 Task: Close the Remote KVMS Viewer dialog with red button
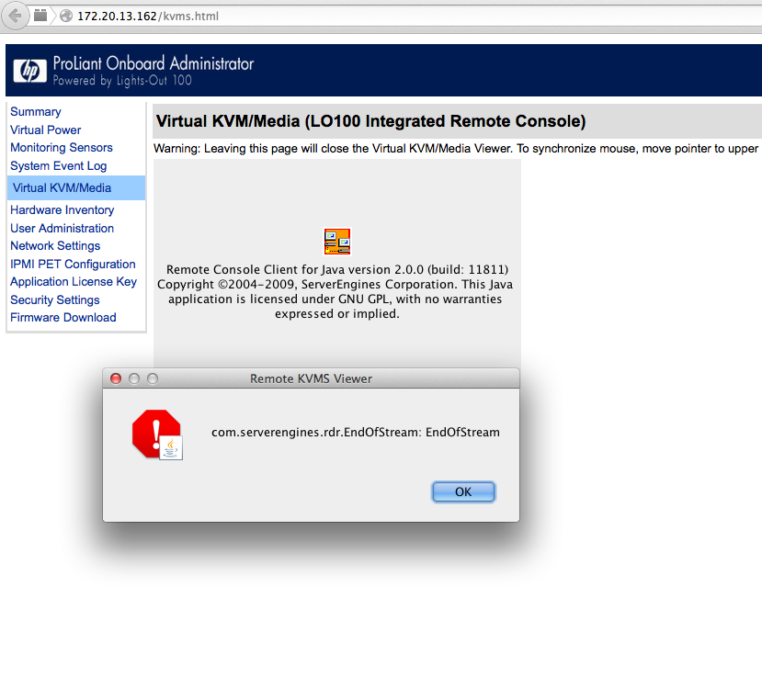pyautogui.click(x=116, y=378)
